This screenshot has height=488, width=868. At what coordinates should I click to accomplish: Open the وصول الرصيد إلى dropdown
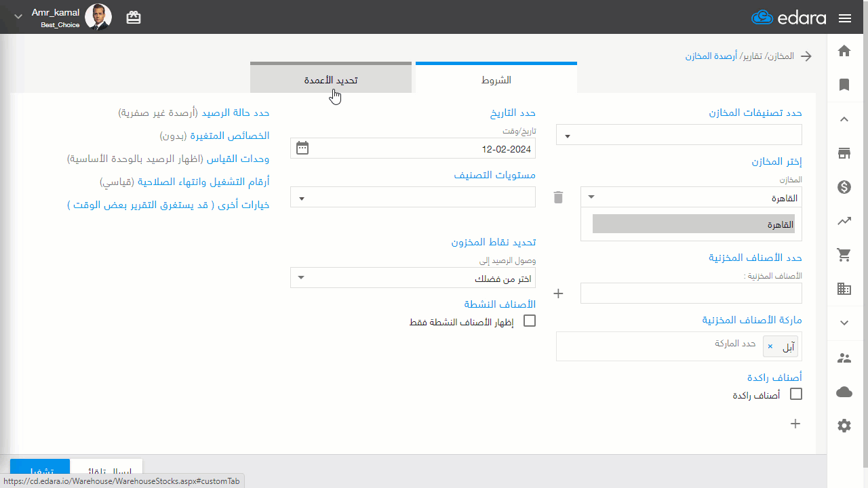[413, 277]
